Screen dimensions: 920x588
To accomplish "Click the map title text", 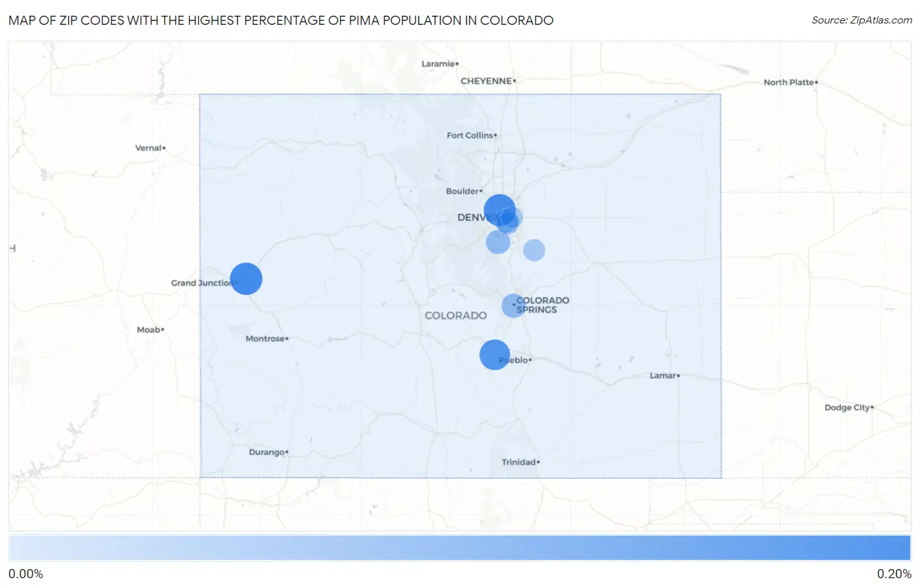I will coord(281,20).
